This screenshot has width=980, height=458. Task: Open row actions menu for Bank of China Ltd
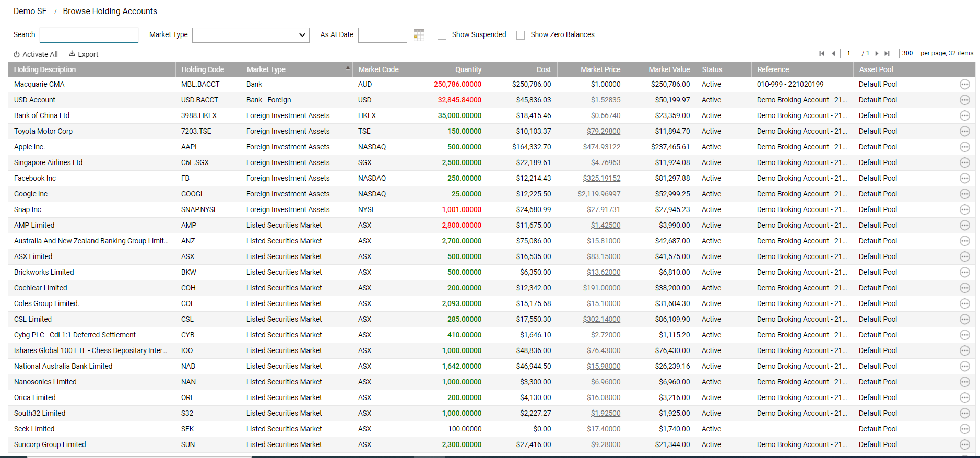point(964,115)
